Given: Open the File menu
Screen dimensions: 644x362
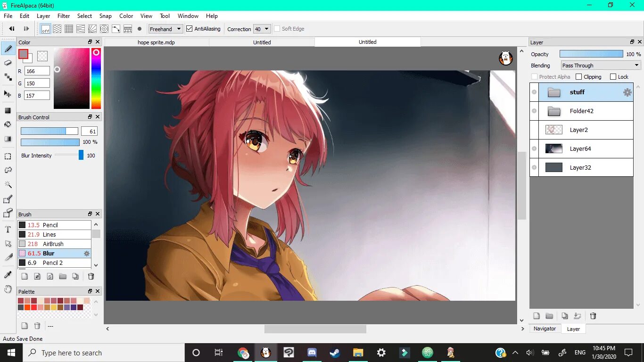Looking at the screenshot, I should click(x=8, y=16).
